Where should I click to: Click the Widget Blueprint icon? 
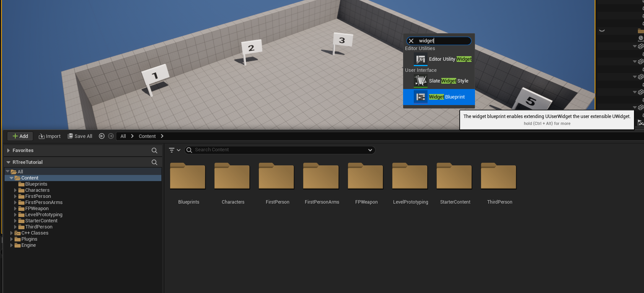(421, 97)
